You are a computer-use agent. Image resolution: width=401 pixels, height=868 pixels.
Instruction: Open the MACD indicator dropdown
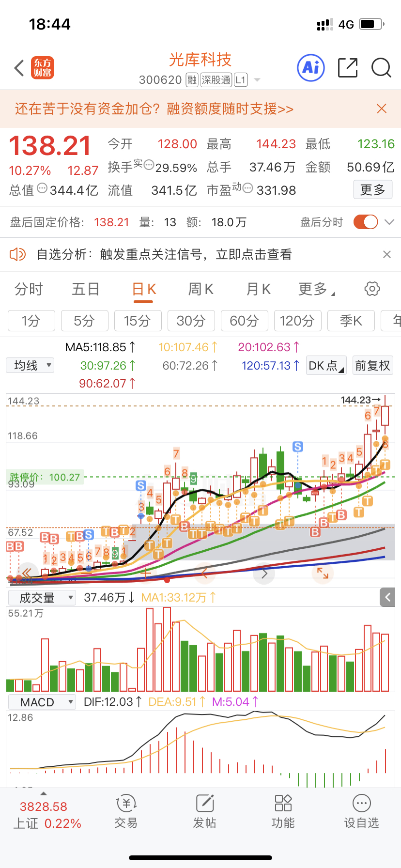pyautogui.click(x=42, y=702)
